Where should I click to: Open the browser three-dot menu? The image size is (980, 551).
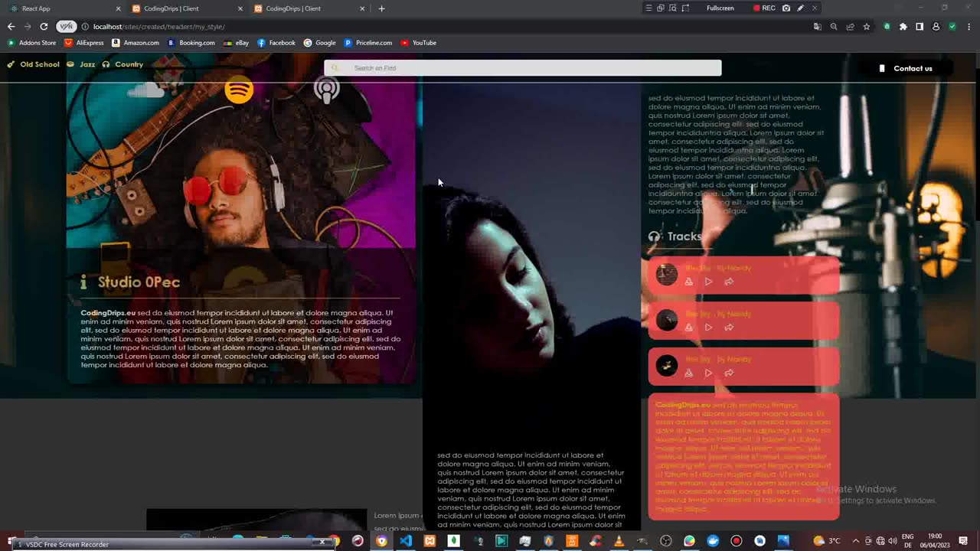coord(969,27)
